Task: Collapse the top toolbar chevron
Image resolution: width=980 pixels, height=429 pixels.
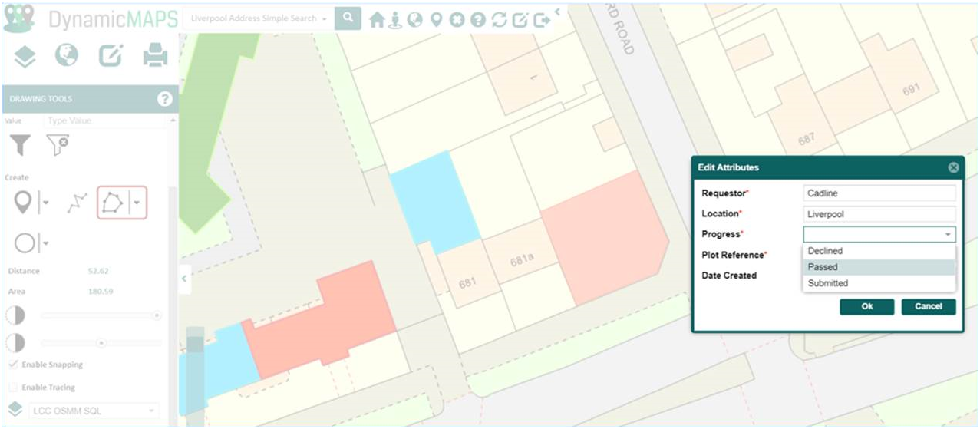Action: pyautogui.click(x=557, y=12)
